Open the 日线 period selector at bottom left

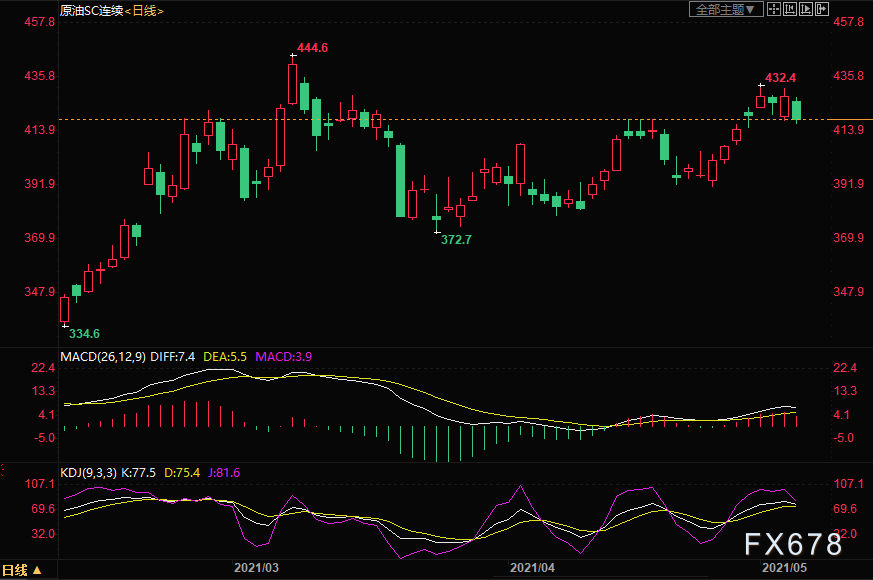pyautogui.click(x=22, y=570)
